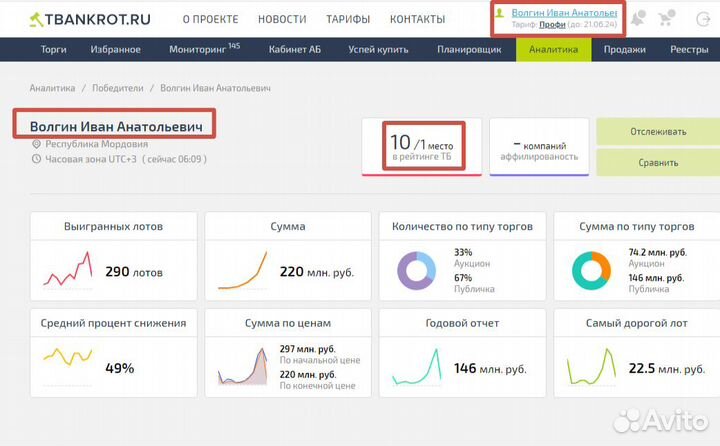Click the Победители breadcrumb link
Image resolution: width=720 pixels, height=446 pixels.
pyautogui.click(x=117, y=88)
